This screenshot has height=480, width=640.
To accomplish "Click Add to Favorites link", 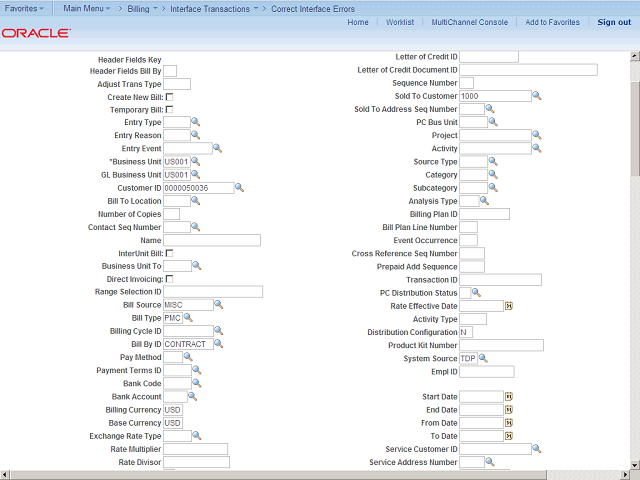I will pos(552,22).
